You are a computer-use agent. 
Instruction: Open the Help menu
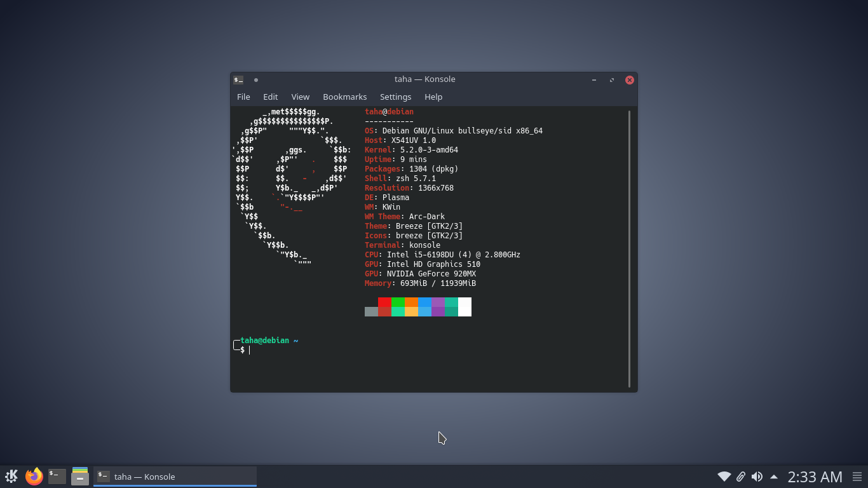pos(433,97)
